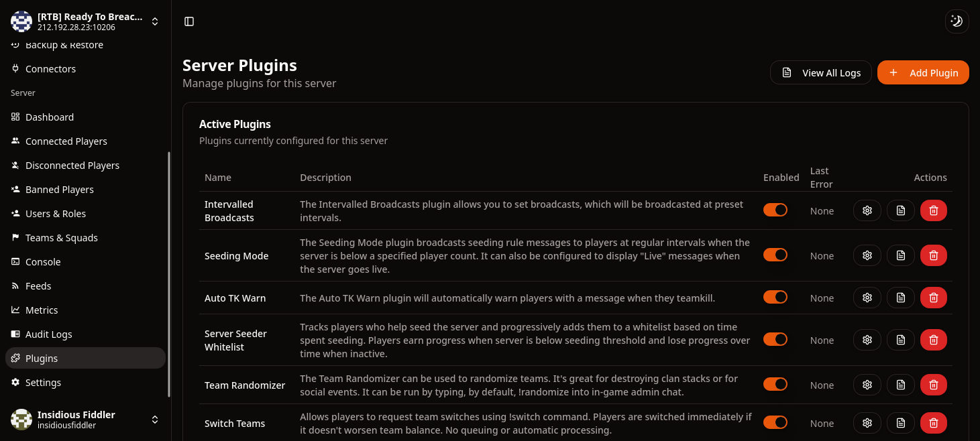980x441 pixels.
Task: Open View All Logs
Action: (x=820, y=72)
